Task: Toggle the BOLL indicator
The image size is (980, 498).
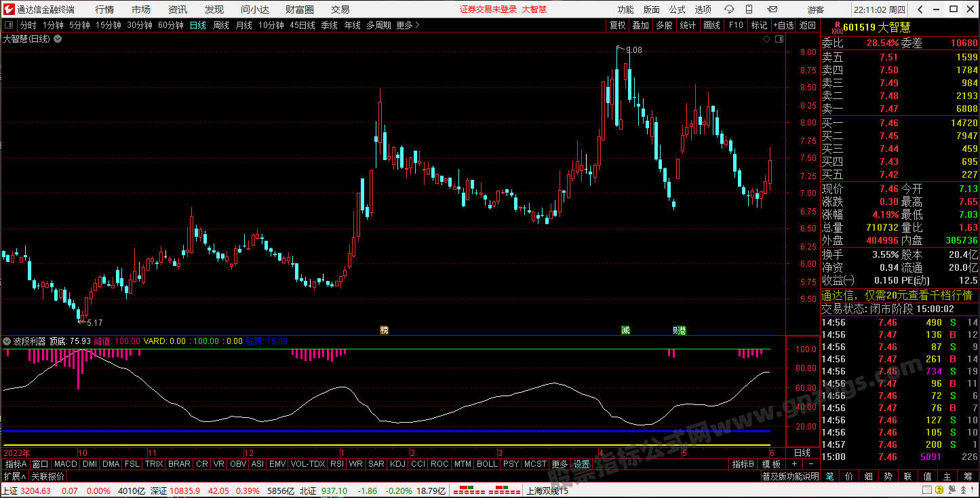Action: pyautogui.click(x=487, y=464)
